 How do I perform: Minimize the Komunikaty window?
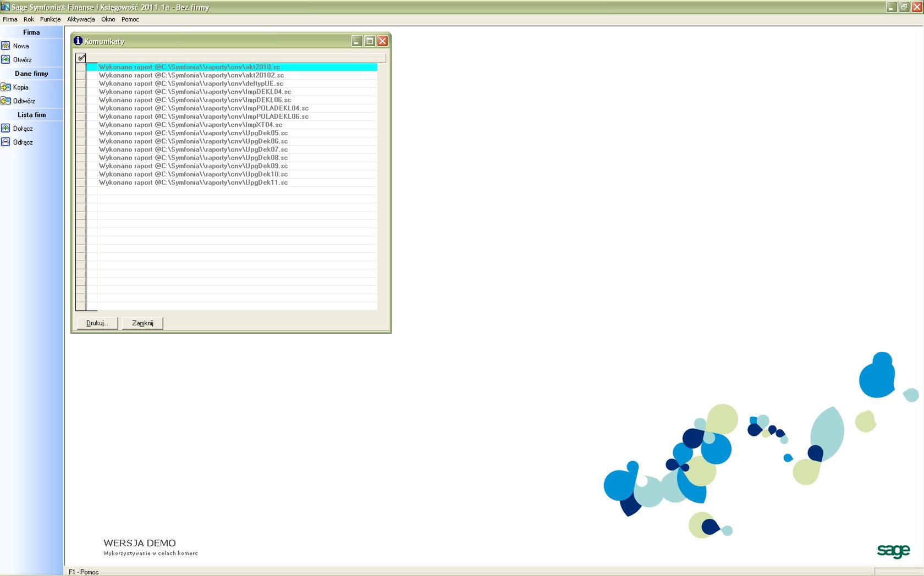click(357, 41)
